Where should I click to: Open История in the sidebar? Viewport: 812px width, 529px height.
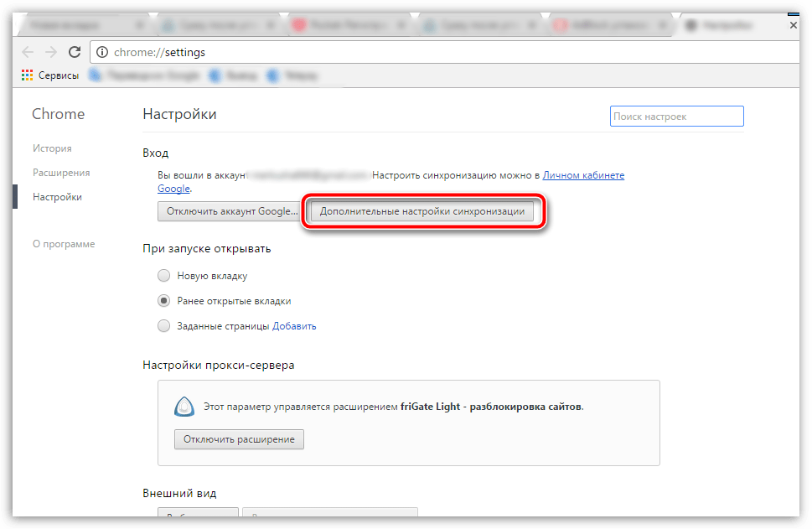point(52,148)
